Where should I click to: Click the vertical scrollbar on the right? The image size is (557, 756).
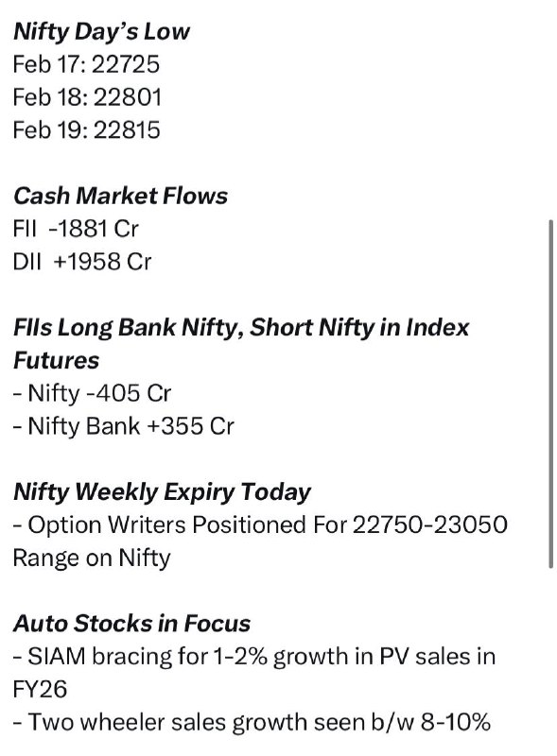click(x=550, y=394)
